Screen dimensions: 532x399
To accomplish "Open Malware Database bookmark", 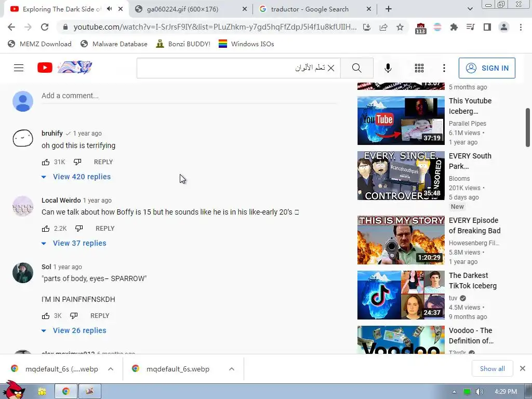I will coord(114,44).
